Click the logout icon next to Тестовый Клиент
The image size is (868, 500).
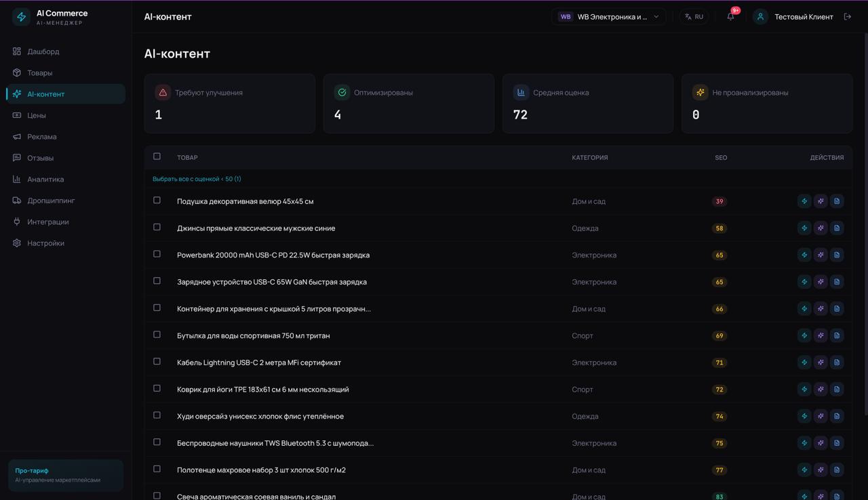coord(847,17)
